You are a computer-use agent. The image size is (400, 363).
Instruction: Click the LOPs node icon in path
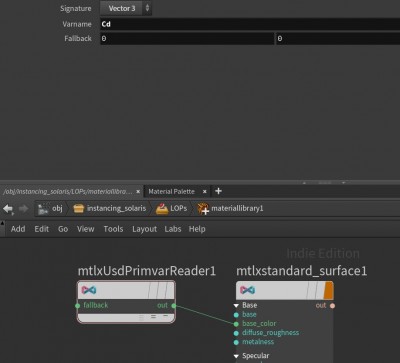pyautogui.click(x=162, y=208)
